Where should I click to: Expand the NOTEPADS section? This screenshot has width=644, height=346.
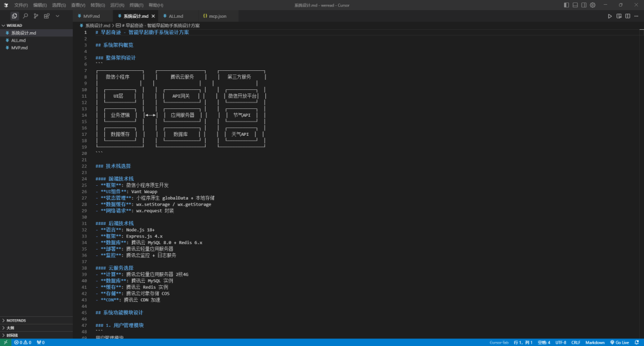pos(36,320)
